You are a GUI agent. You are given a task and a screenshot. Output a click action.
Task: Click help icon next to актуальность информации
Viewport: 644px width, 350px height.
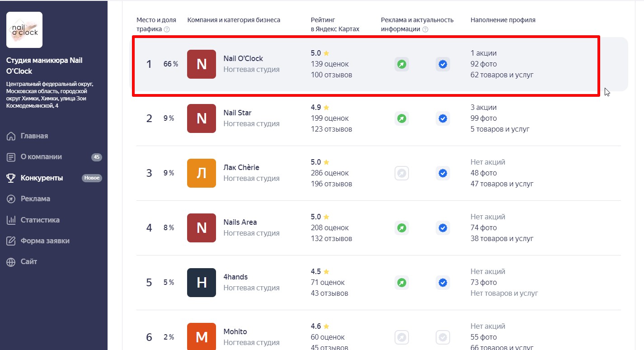pos(425,29)
